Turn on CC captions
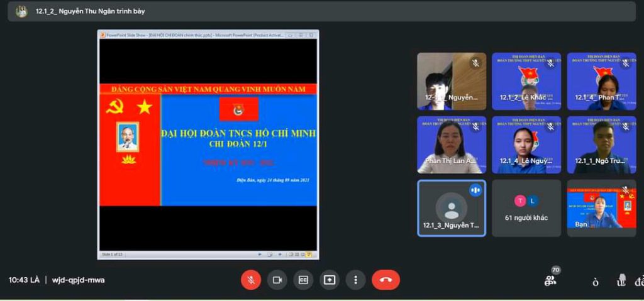This screenshot has height=301, width=644. click(303, 280)
